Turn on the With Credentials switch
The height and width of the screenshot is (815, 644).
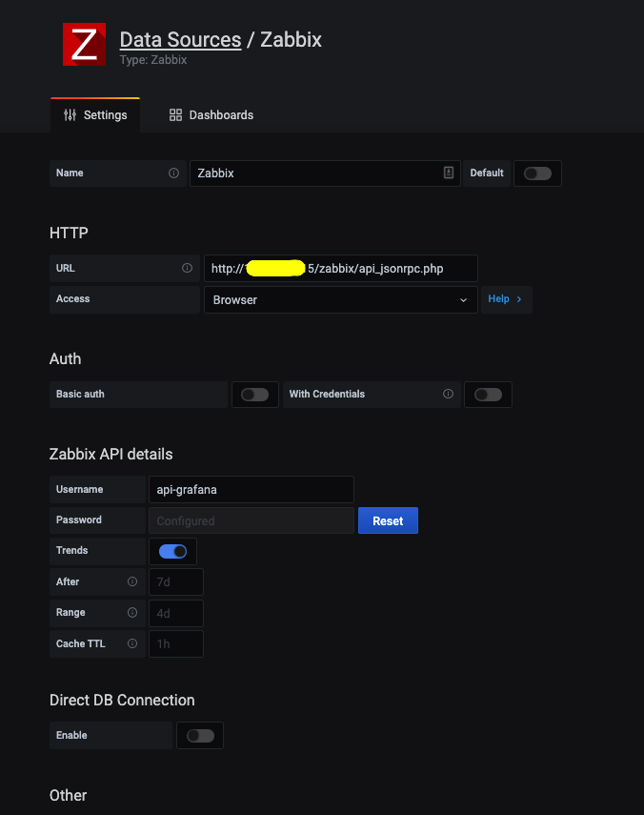488,395
